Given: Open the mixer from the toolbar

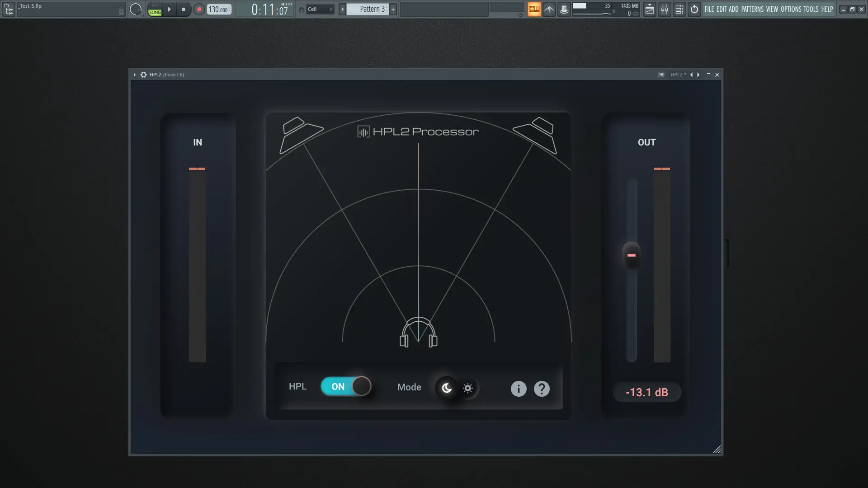Looking at the screenshot, I should 665,9.
